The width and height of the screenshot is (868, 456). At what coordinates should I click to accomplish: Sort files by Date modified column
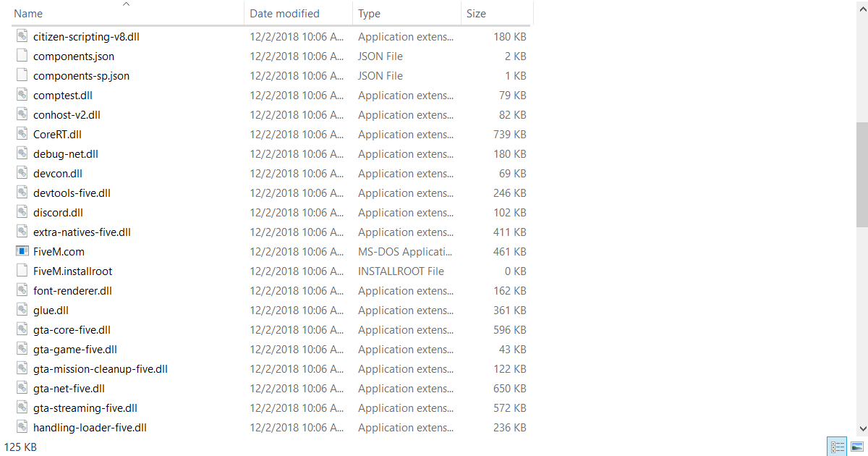click(x=284, y=14)
